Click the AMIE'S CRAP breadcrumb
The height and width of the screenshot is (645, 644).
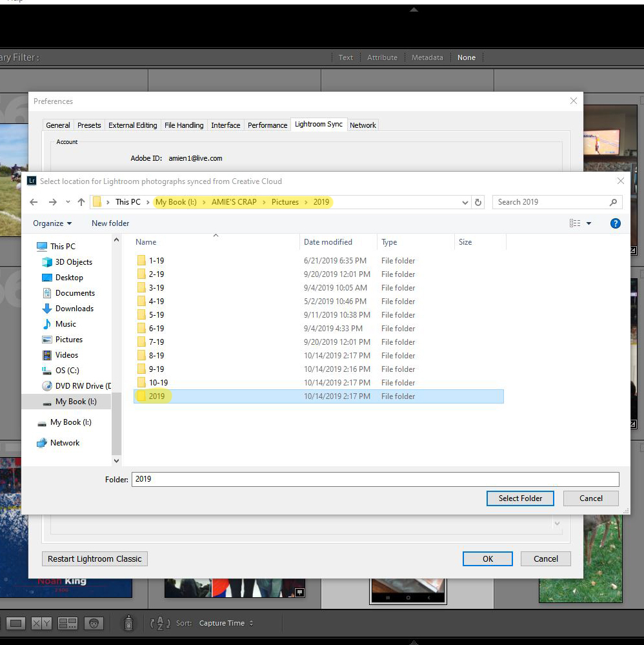click(x=234, y=202)
